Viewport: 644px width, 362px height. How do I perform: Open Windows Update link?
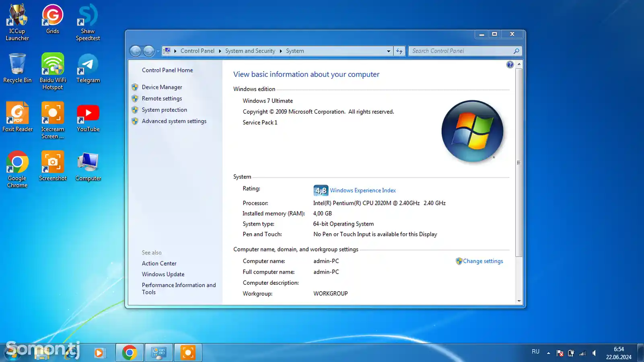[163, 274]
